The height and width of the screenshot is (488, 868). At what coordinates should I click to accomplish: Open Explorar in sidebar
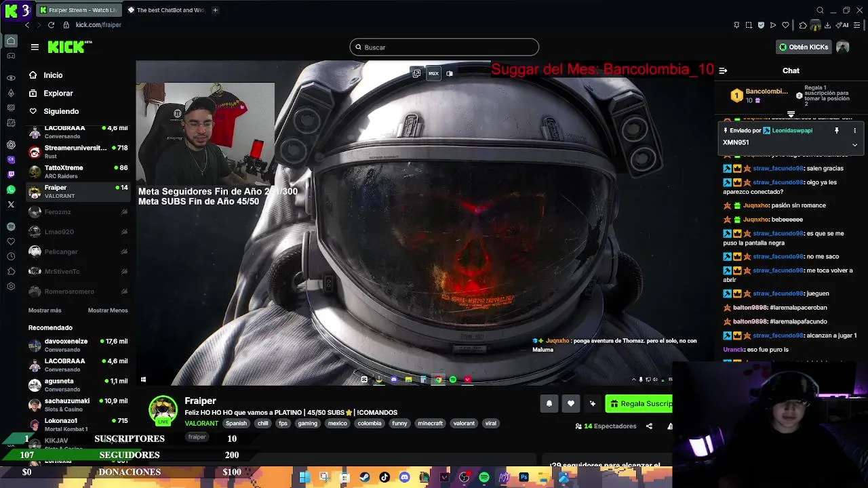(x=58, y=94)
